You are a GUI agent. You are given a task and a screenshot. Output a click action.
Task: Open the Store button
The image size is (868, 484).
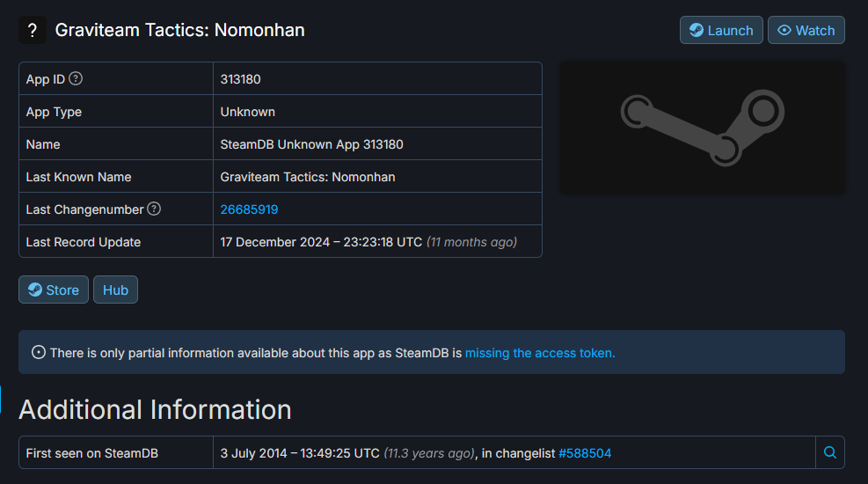point(54,290)
